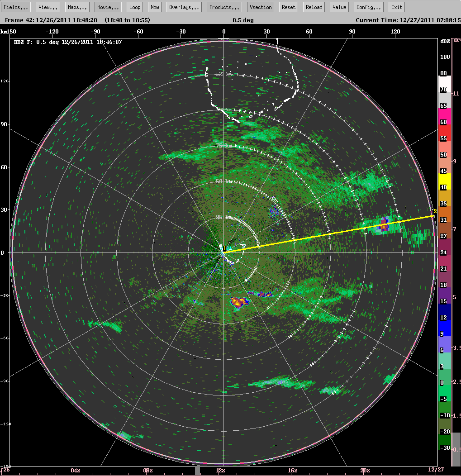Click the 20z mark on the time axis
Viewport: 461px width, 476px height.
365,471
